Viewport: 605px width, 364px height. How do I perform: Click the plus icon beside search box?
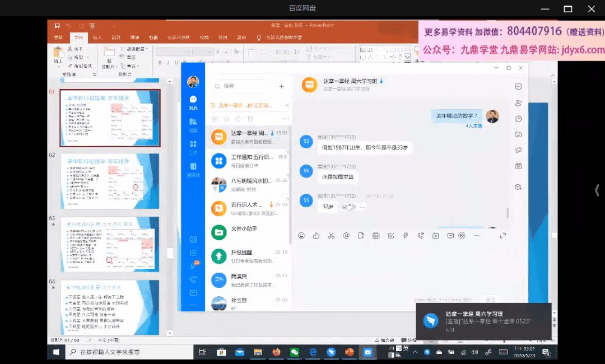click(282, 86)
